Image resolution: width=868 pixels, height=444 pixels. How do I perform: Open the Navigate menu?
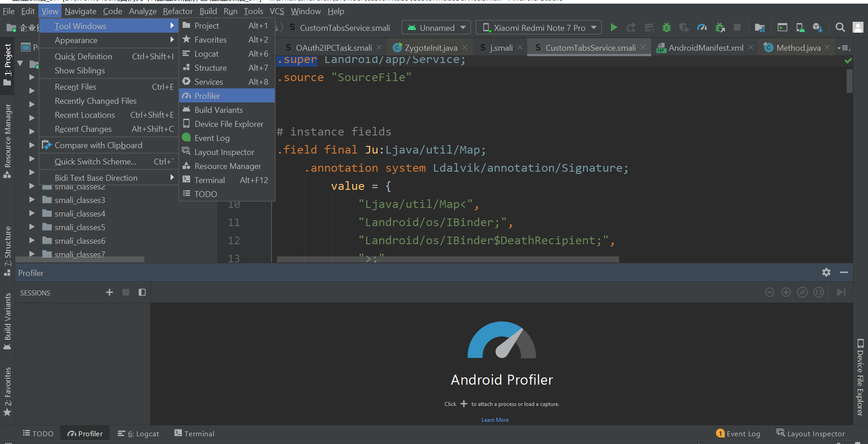click(x=80, y=11)
